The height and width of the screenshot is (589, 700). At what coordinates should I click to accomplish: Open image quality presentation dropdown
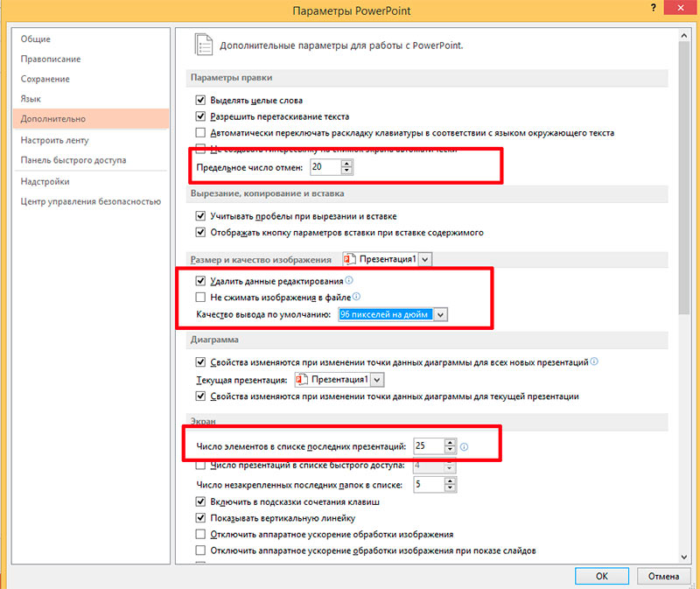click(x=425, y=259)
